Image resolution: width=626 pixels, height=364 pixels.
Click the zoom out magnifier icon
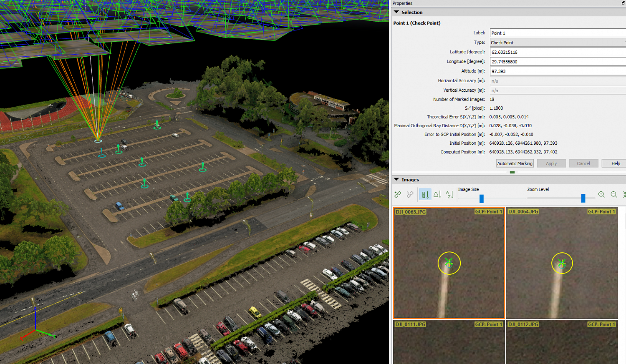pos(613,194)
